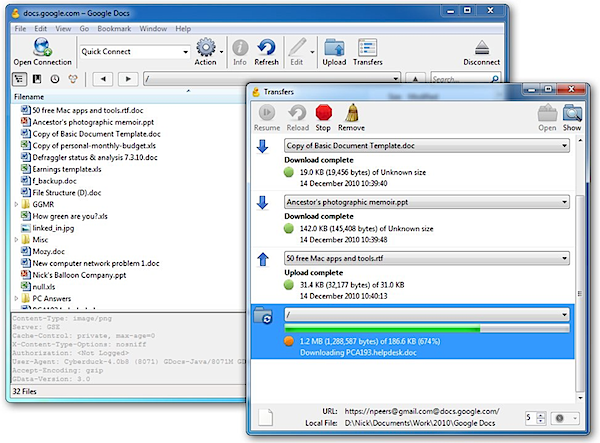Expand the GGMR folder

[16, 204]
